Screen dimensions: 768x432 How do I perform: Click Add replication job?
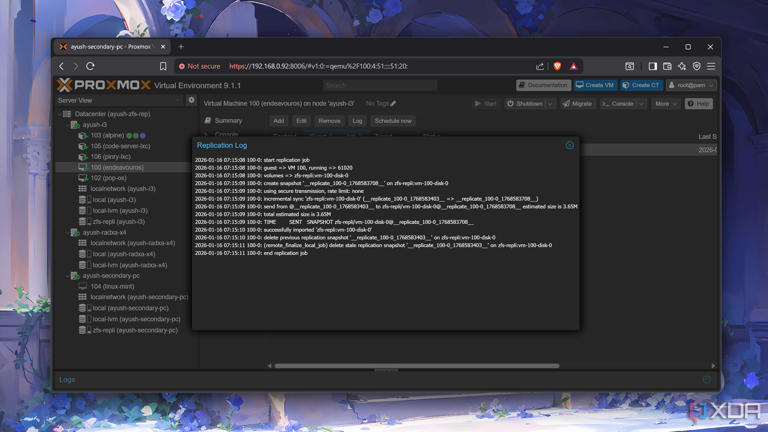pyautogui.click(x=279, y=121)
